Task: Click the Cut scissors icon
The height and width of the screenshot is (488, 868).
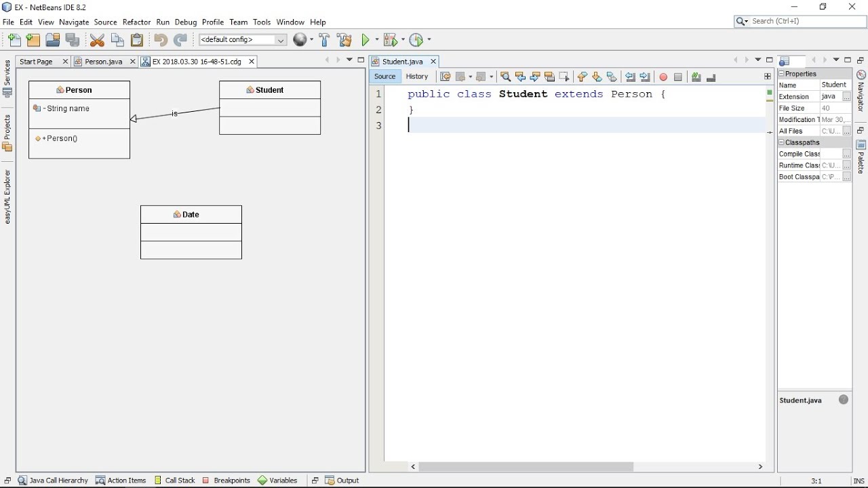Action: pyautogui.click(x=97, y=40)
